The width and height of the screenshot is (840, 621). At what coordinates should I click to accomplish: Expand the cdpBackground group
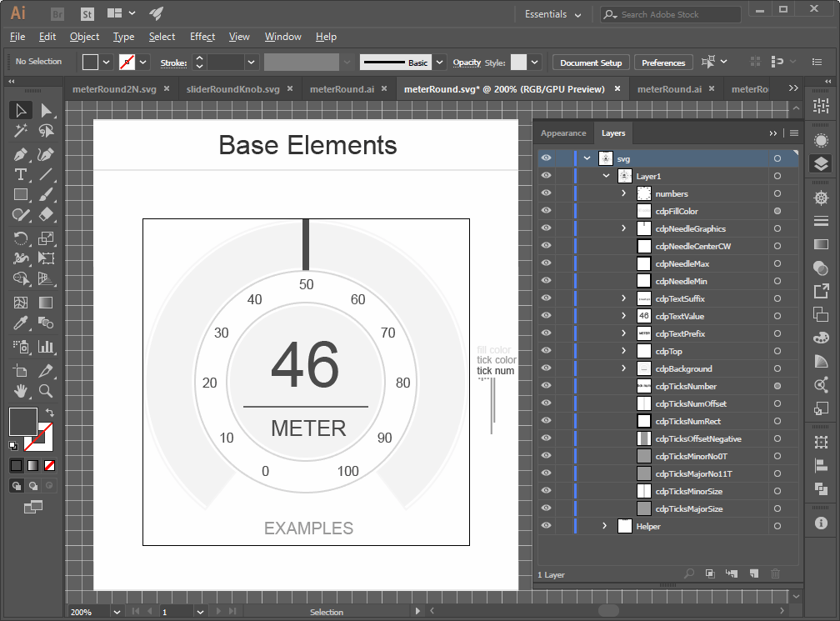pos(623,368)
